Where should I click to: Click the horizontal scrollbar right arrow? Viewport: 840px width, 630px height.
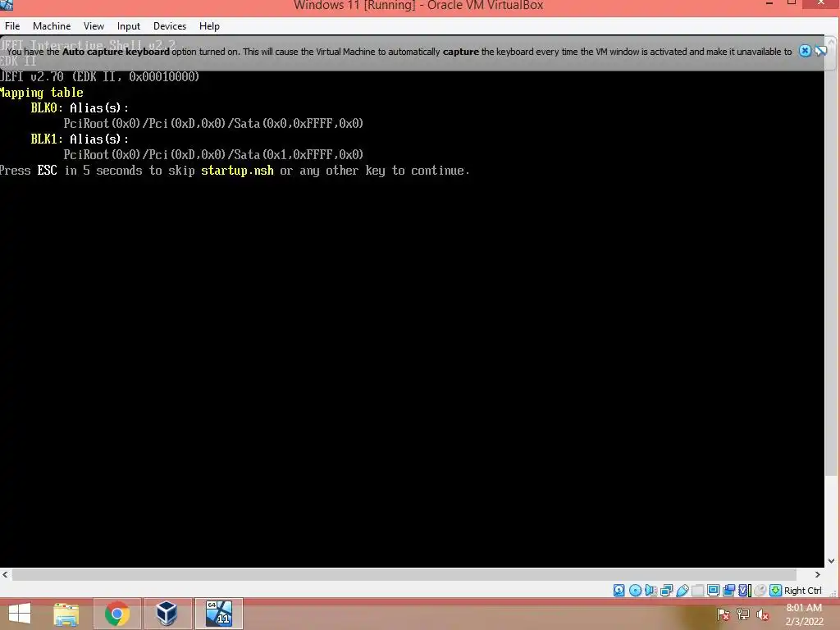click(818, 574)
